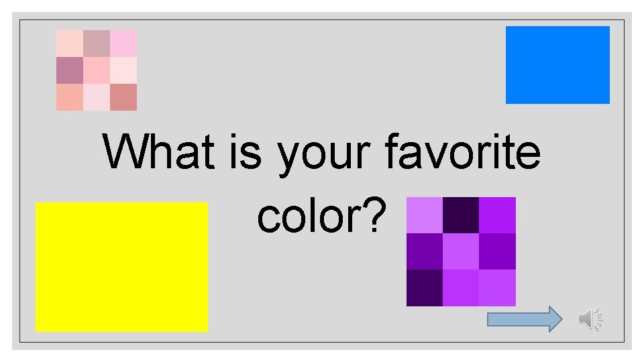
Task: Pick the darkest top-middle cell of purple grid
Action: (x=461, y=215)
